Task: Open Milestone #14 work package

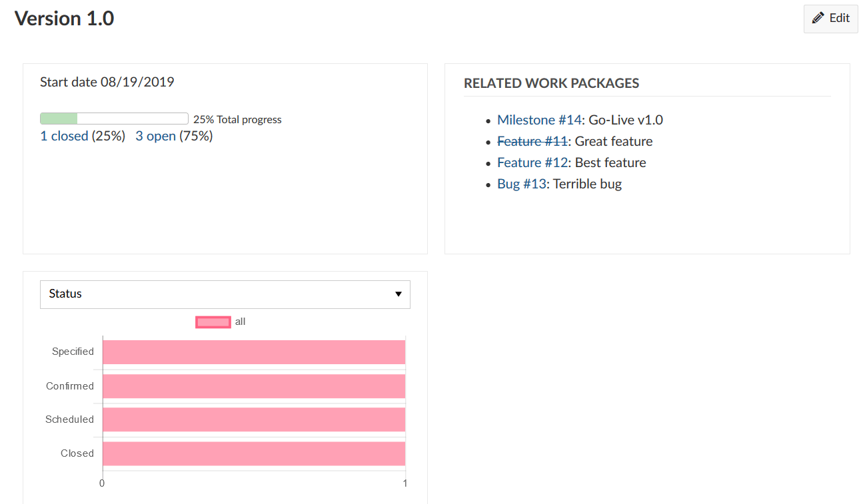Action: (539, 121)
